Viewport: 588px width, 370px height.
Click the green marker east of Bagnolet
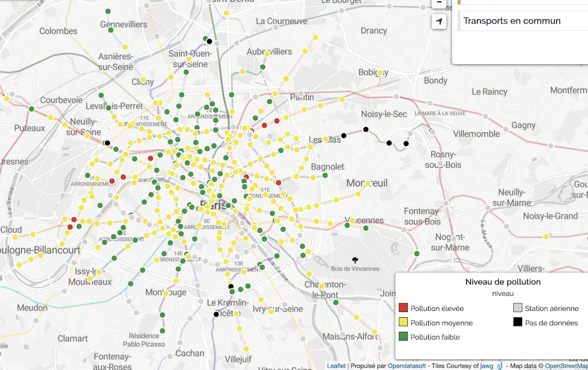pyautogui.click(x=325, y=175)
